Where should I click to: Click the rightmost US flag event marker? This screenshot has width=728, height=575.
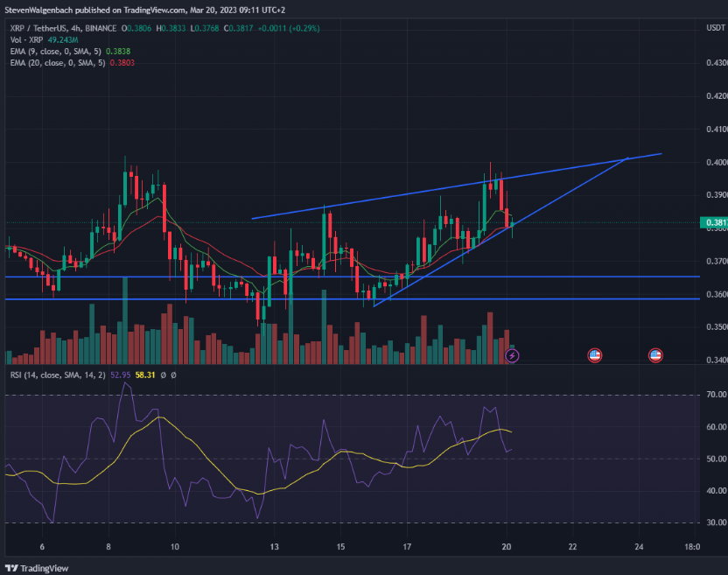click(x=655, y=354)
